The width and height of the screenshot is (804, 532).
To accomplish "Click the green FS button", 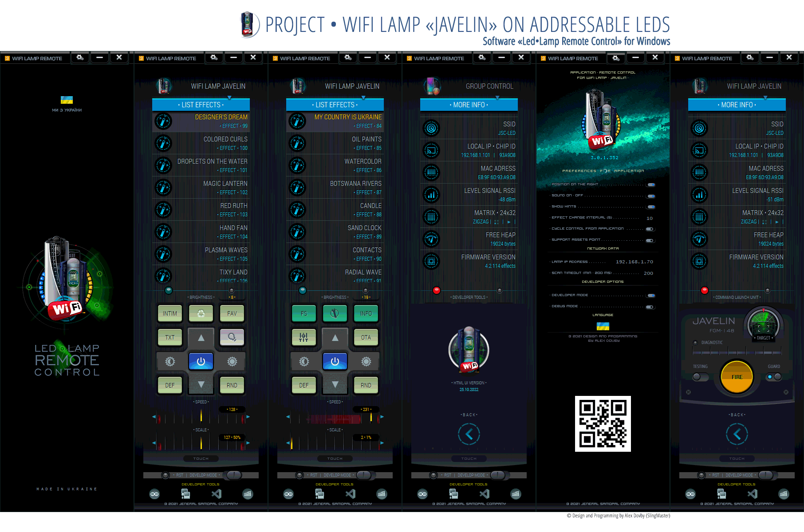I will point(304,313).
